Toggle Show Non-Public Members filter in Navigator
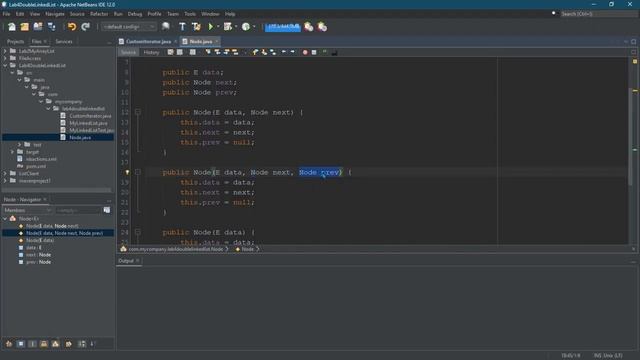Screen dimensions: 640x360 click(44, 344)
